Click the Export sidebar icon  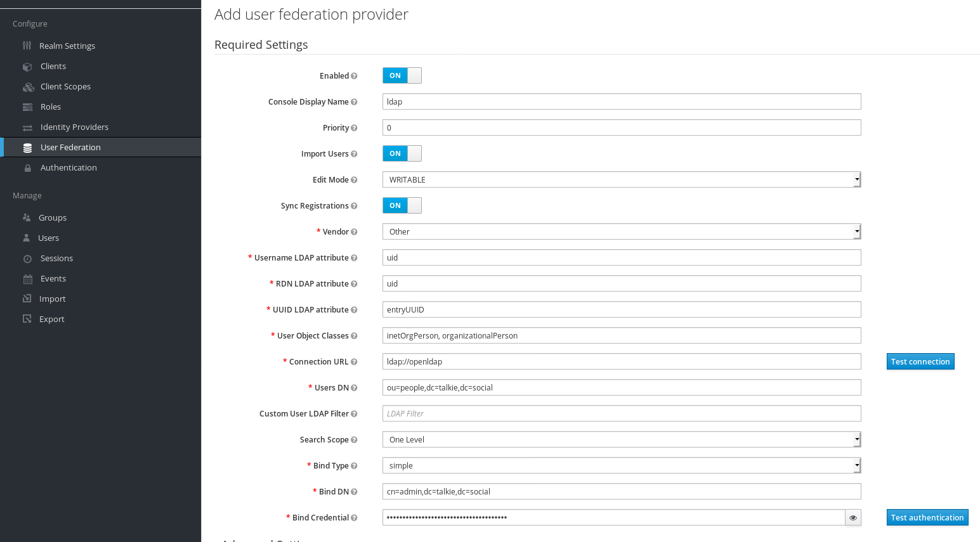[27, 319]
